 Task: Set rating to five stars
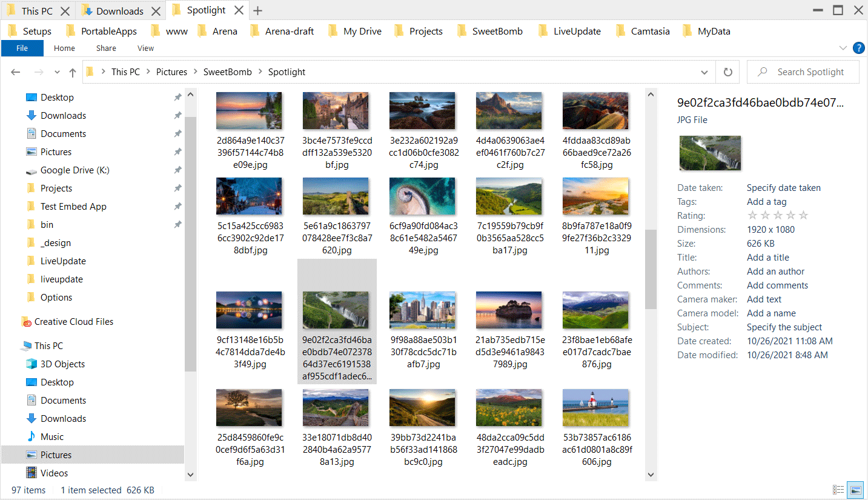[803, 215]
